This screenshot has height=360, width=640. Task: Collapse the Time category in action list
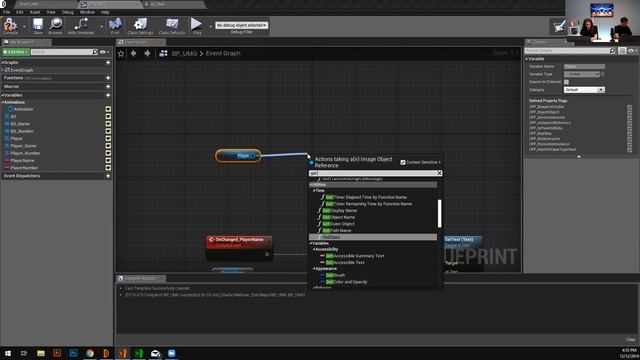click(x=314, y=191)
